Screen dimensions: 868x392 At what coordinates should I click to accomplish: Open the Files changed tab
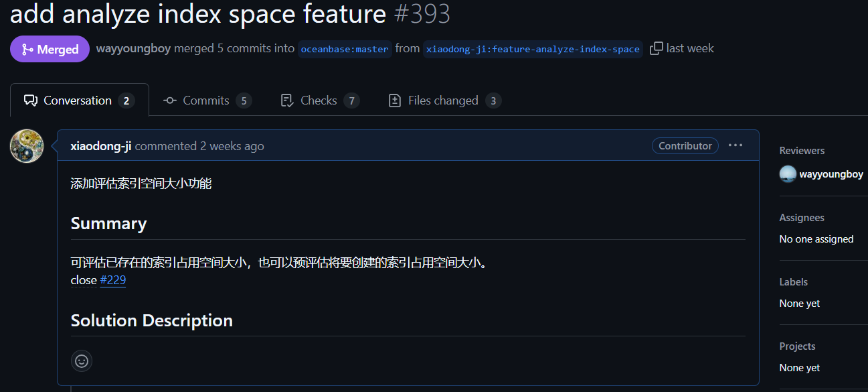[444, 101]
